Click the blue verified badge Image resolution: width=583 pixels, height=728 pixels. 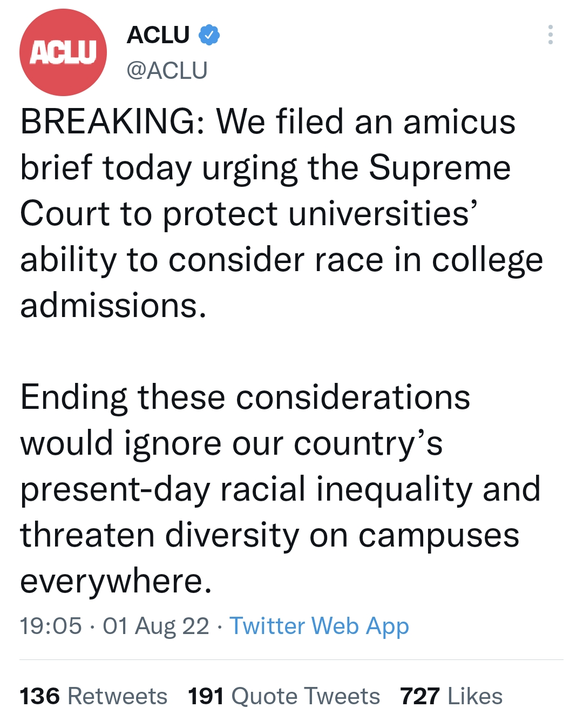[x=209, y=35]
